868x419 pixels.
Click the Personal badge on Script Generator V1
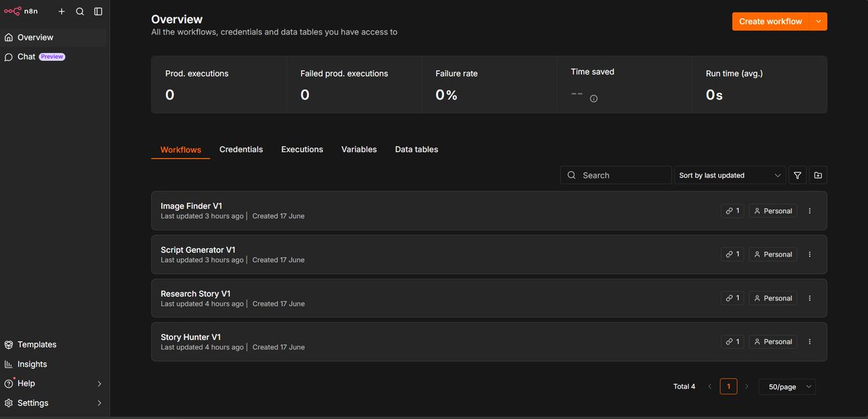click(x=773, y=254)
